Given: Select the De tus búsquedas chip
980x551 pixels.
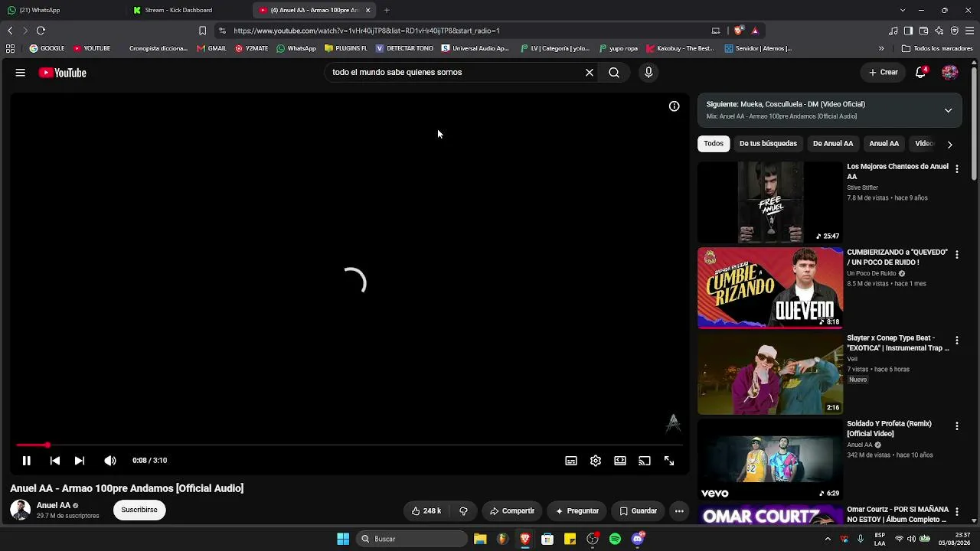Looking at the screenshot, I should pos(768,144).
